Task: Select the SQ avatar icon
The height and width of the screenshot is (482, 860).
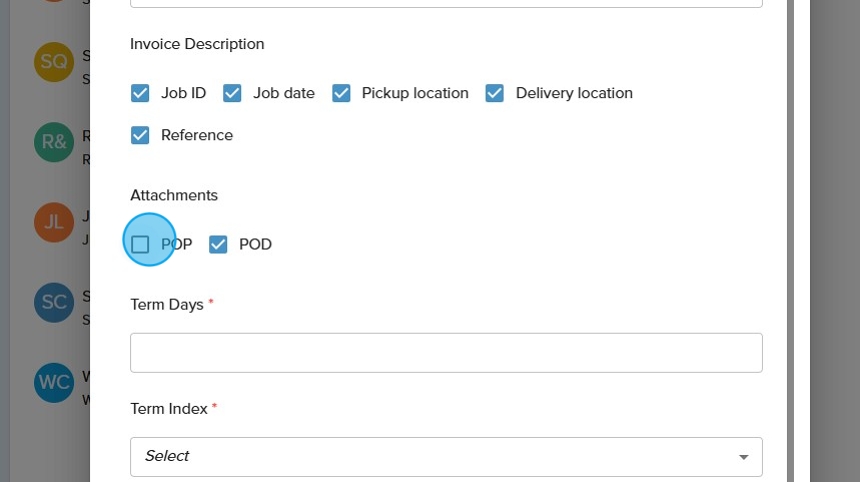Action: (x=54, y=62)
